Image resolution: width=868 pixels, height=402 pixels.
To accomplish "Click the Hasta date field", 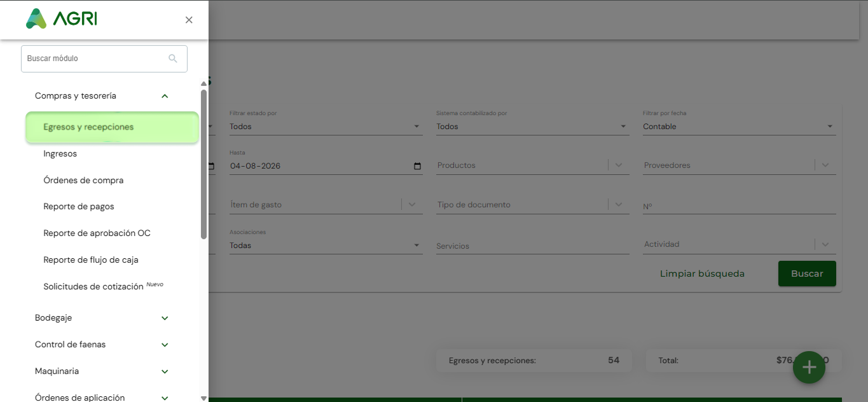I will [326, 166].
